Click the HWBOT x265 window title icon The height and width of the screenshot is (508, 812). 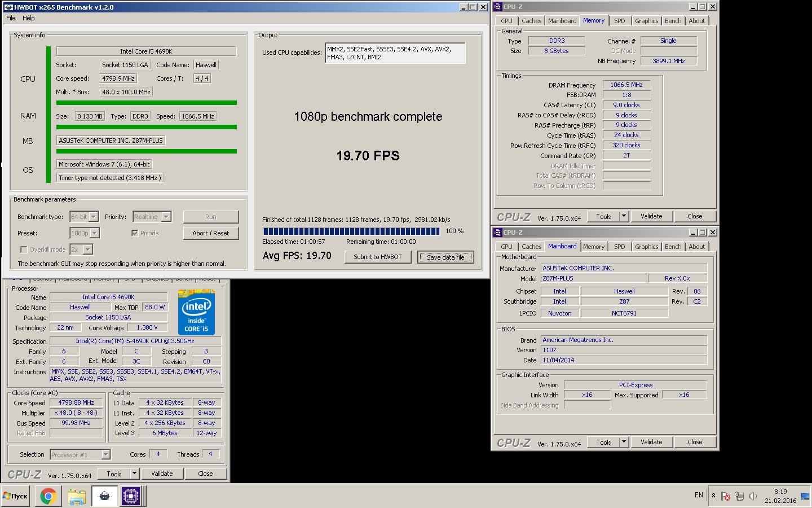pos(8,7)
